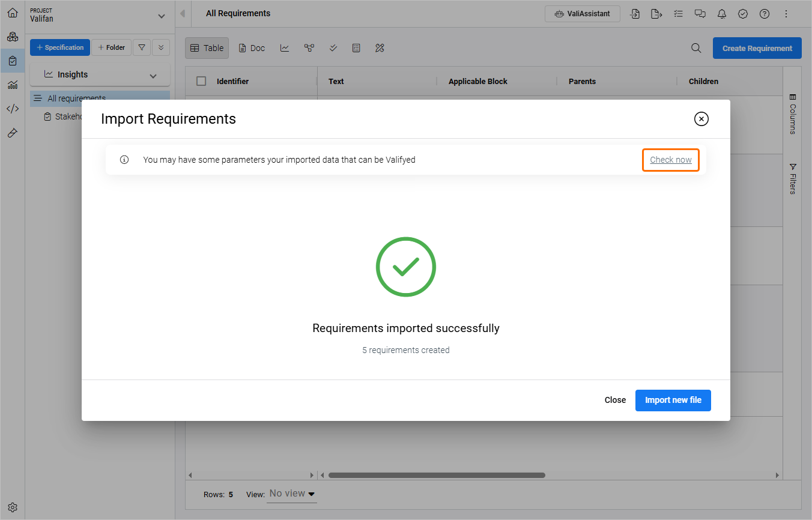Toggle the select-all checkbox in Identifier header
This screenshot has height=520, width=812.
tap(201, 81)
